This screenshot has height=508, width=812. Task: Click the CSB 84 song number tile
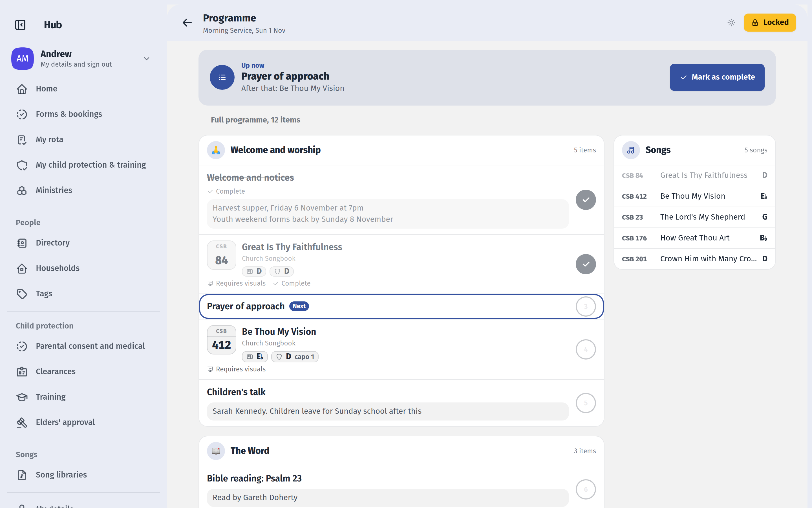tap(221, 255)
